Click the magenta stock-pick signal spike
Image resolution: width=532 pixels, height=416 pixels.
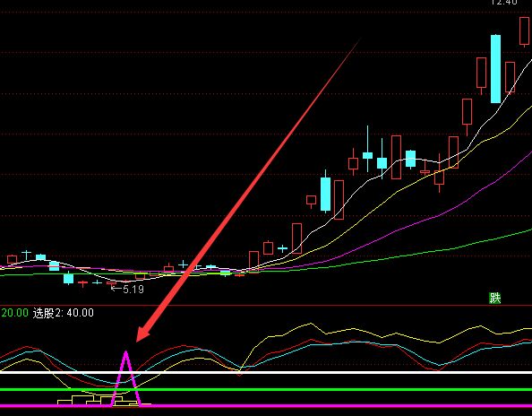coord(126,378)
